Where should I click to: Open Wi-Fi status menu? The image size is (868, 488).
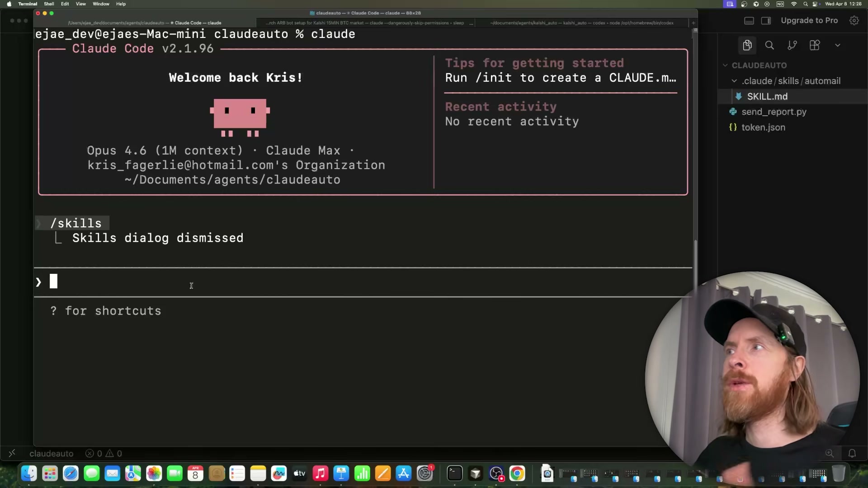coord(793,4)
